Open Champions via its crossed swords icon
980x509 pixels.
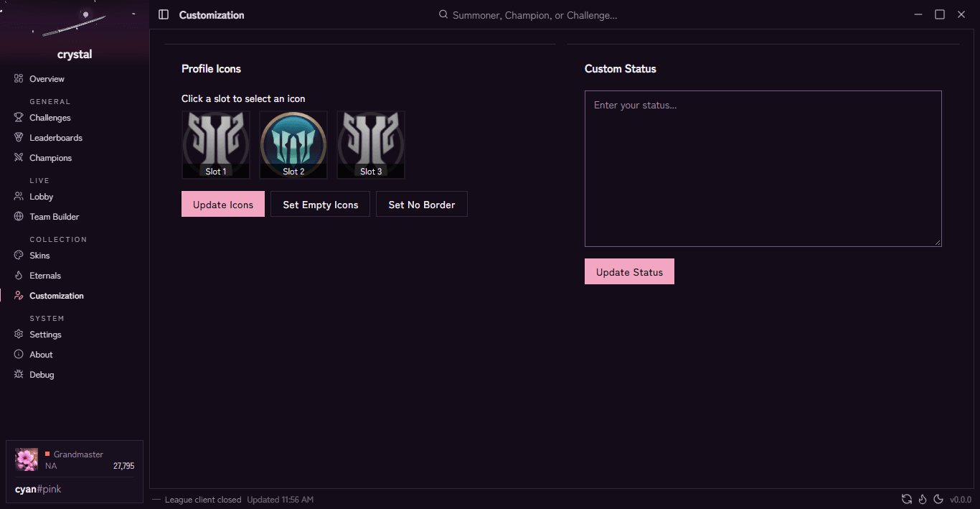tap(19, 158)
